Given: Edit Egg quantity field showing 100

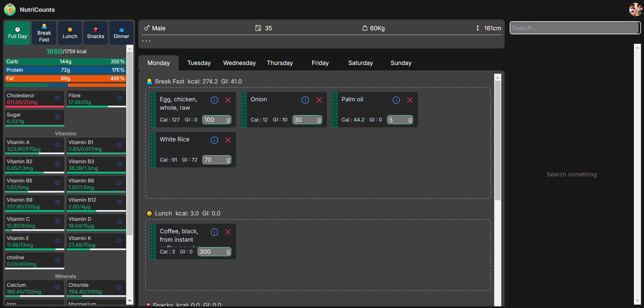Looking at the screenshot, I should point(217,120).
